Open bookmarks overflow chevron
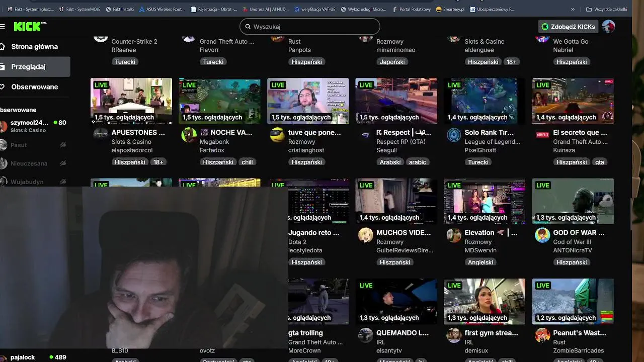The width and height of the screenshot is (644, 362). (x=573, y=9)
